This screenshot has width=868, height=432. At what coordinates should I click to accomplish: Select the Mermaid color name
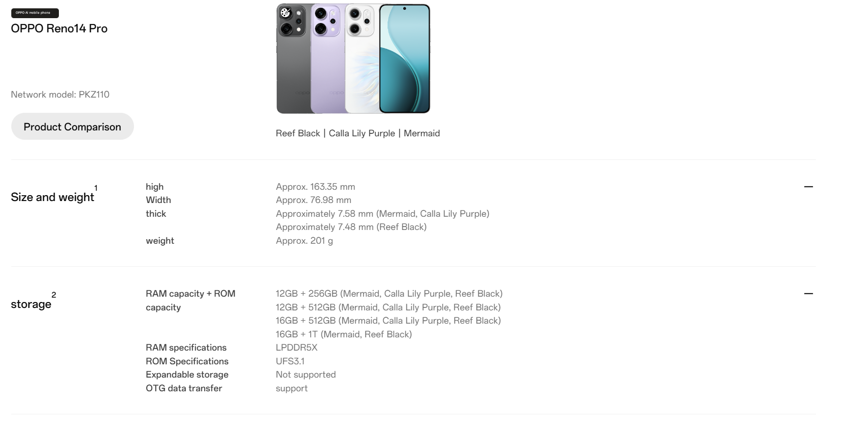point(421,133)
